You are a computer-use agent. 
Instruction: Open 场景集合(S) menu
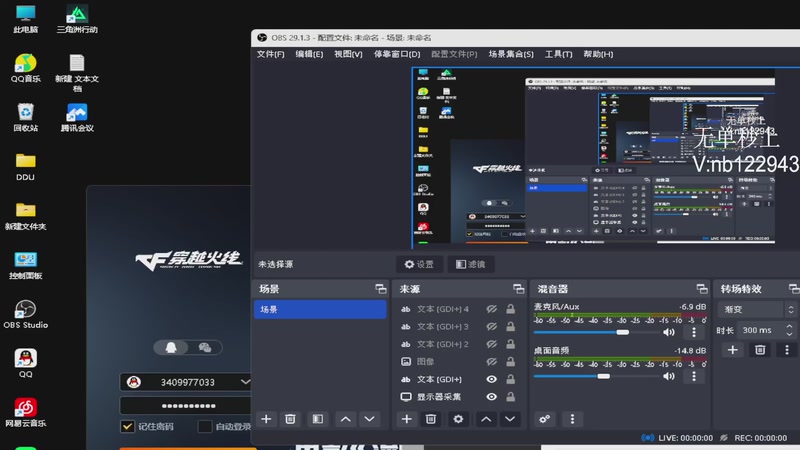(511, 54)
